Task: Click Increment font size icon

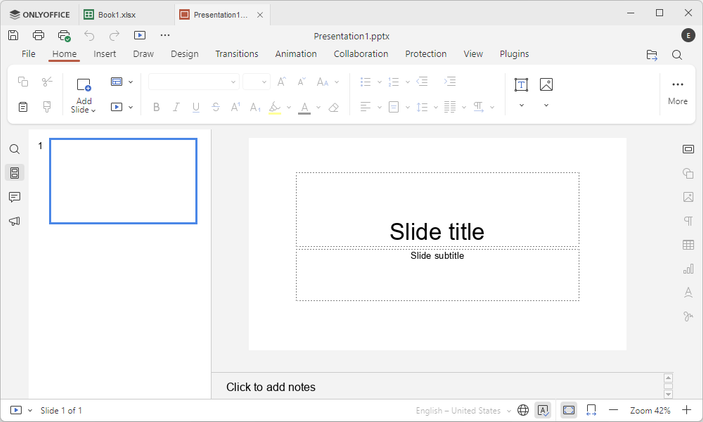Action: pyautogui.click(x=282, y=82)
